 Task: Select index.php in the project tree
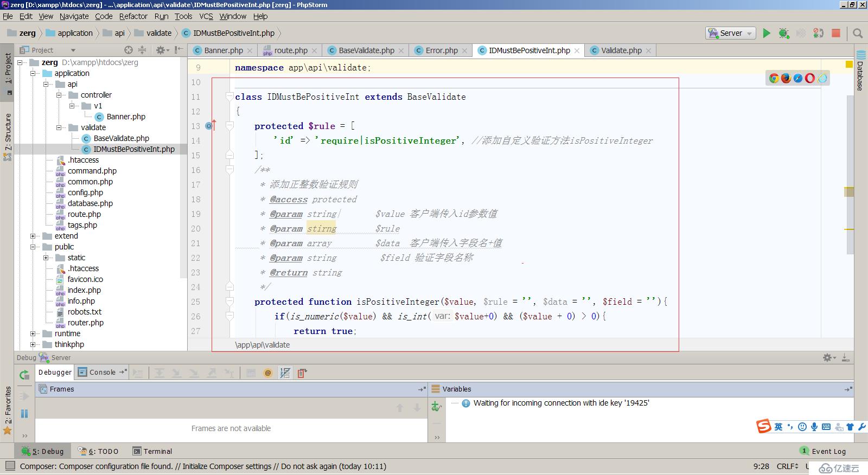[84, 290]
